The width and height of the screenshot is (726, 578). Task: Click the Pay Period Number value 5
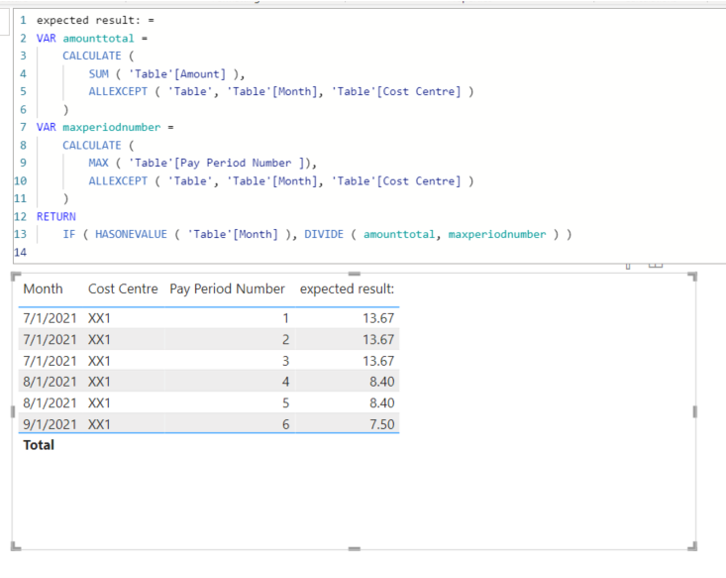coord(286,403)
